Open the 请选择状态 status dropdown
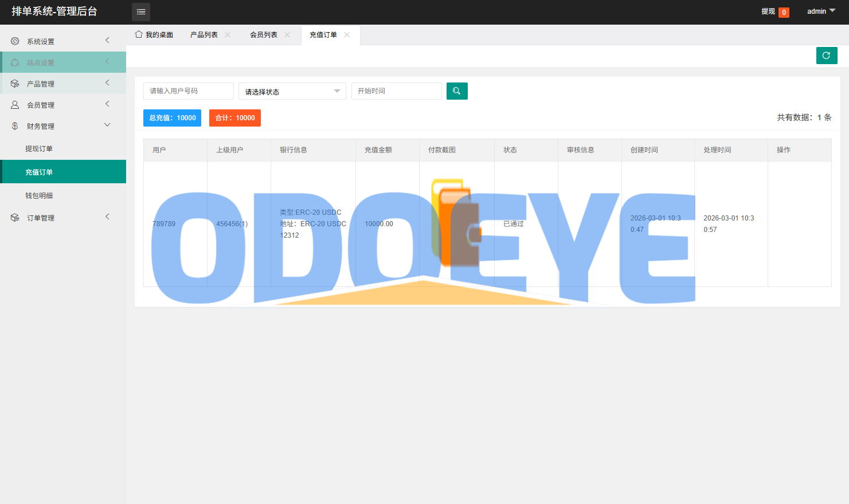849x504 pixels. coord(292,90)
